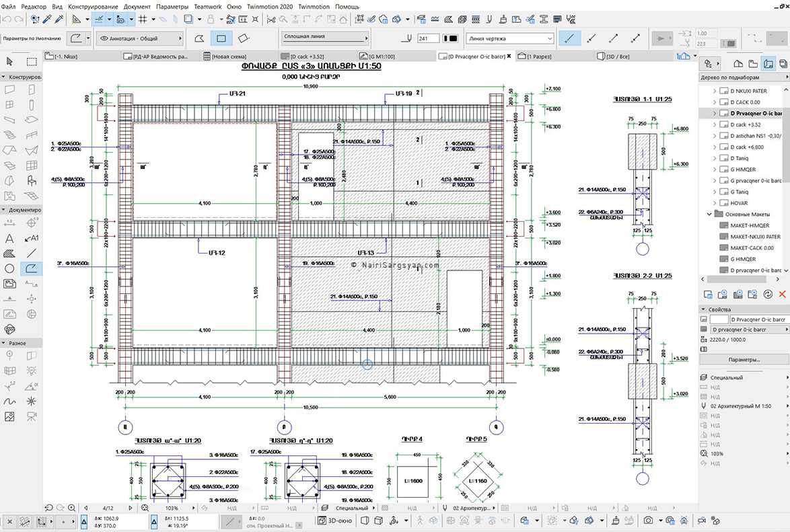Switch navigator to Layout Book icon
Image resolution: width=790 pixels, height=532 pixels.
tap(768, 63)
